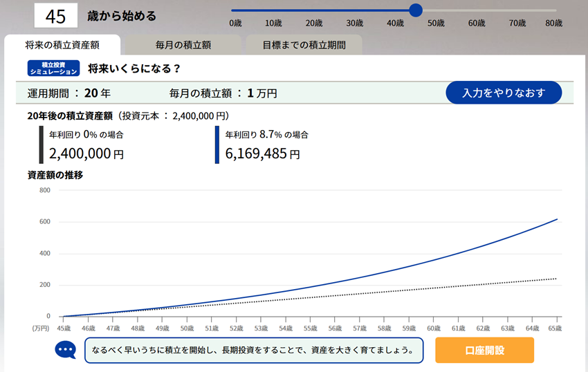
Task: Switch to the 将来の積立資産額 tab
Action: [x=62, y=46]
